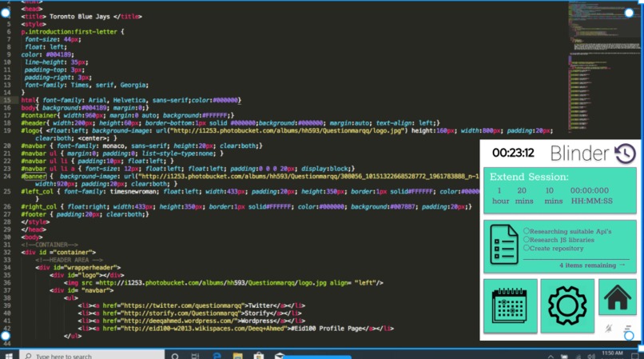Click the "<!--HEADER AREA -->" comment line
This screenshot has height=359, width=644.
69,260
